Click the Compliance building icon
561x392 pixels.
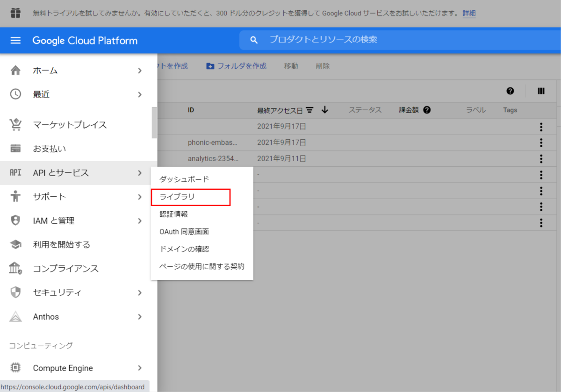(15, 269)
